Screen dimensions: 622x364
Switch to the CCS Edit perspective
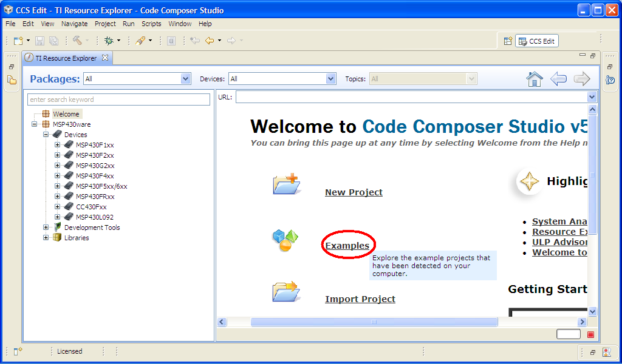[537, 41]
